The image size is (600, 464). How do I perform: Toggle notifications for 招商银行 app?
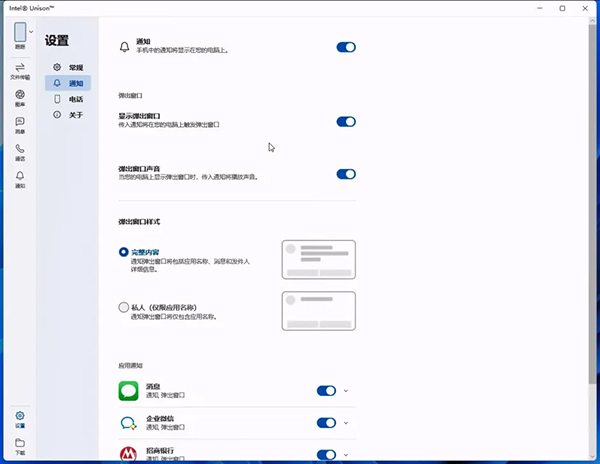(x=326, y=454)
